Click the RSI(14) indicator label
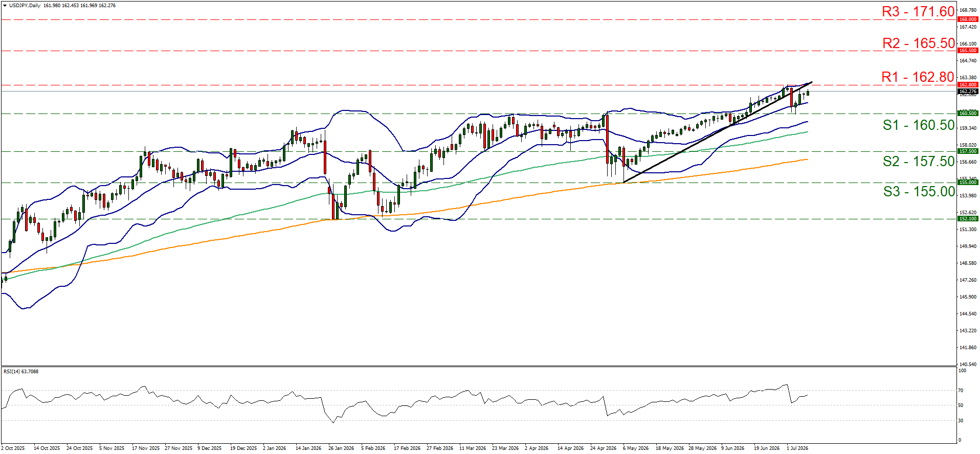The height and width of the screenshot is (454, 980). coord(21,372)
